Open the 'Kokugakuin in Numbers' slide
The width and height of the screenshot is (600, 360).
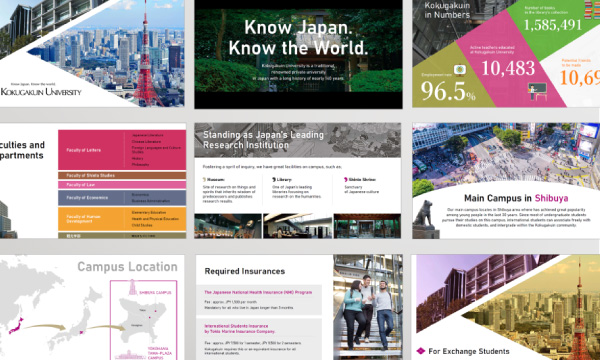(x=506, y=54)
